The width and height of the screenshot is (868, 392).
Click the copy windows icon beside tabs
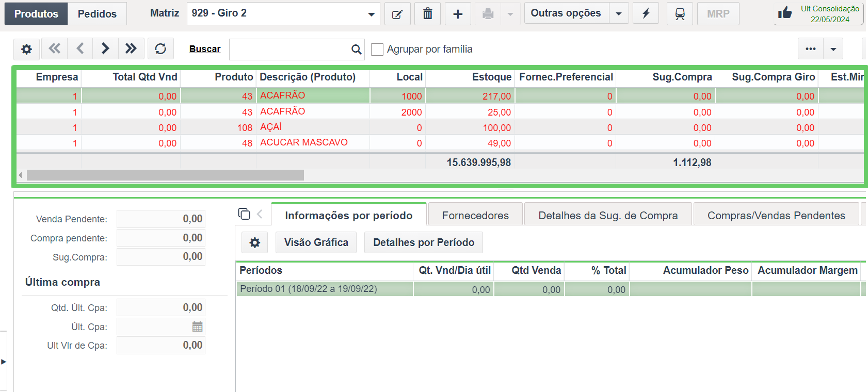tap(244, 214)
